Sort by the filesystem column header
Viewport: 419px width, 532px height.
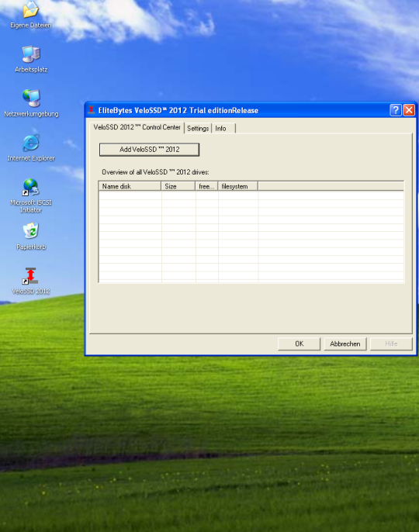click(237, 186)
